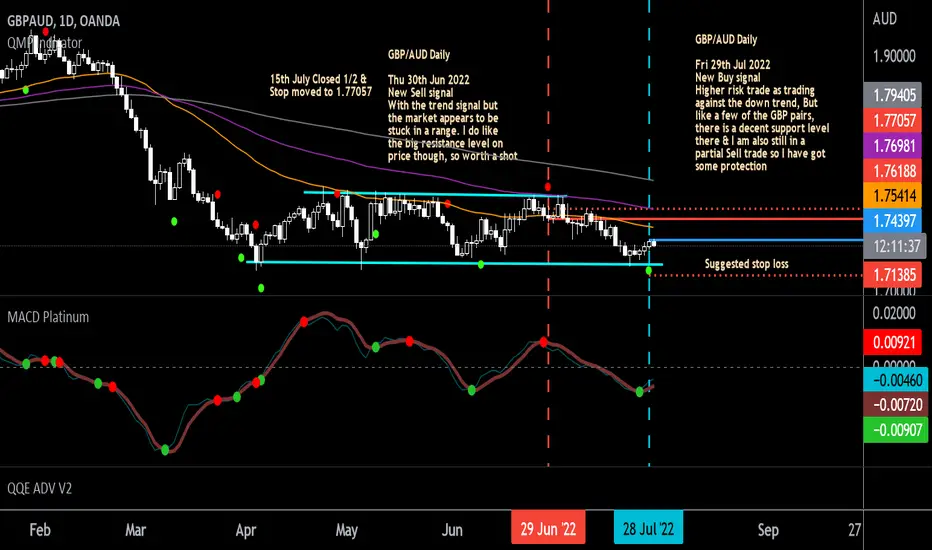Select the QQE ADV V2 indicator label

click(x=39, y=489)
